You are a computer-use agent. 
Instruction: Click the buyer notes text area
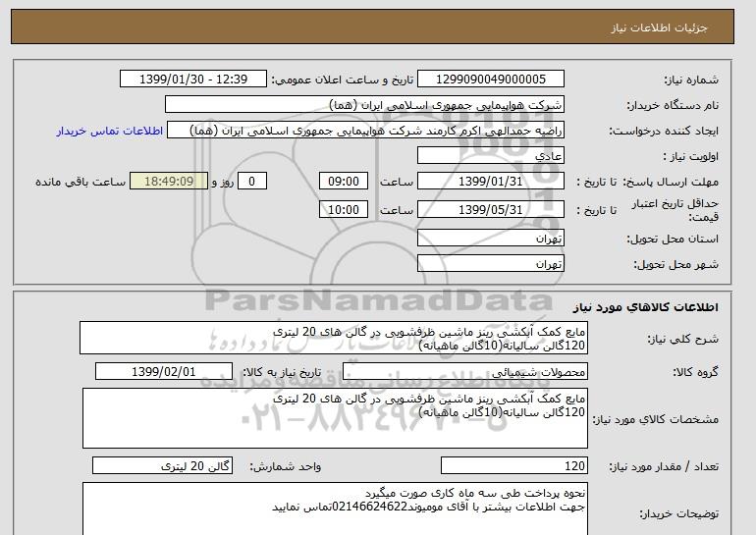335,509
